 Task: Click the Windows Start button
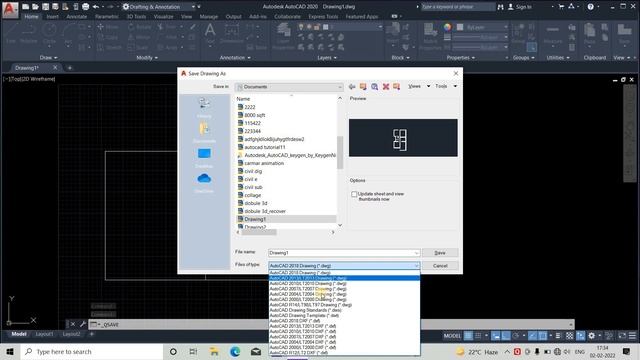(x=10, y=351)
